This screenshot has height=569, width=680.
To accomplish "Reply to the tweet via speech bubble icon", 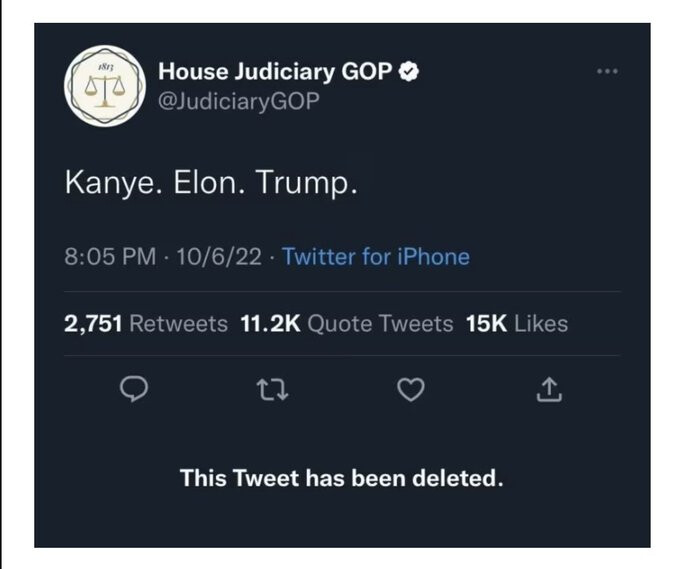I will [x=134, y=389].
